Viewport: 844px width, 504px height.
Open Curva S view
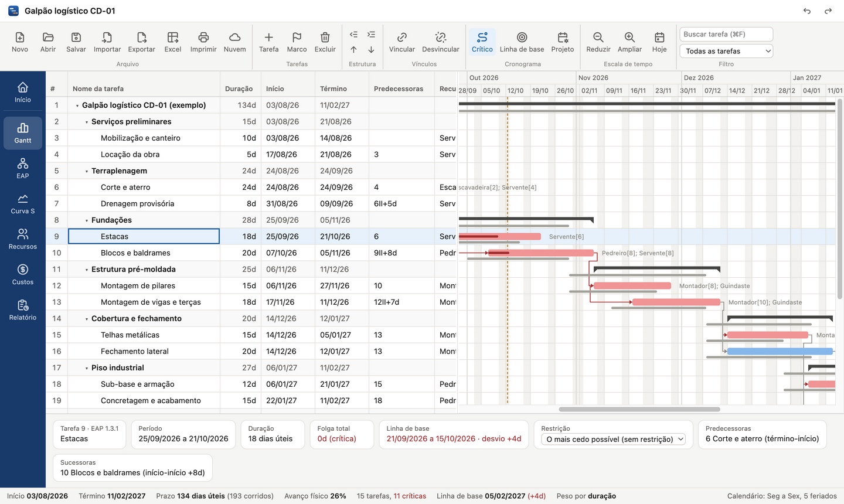click(x=23, y=203)
